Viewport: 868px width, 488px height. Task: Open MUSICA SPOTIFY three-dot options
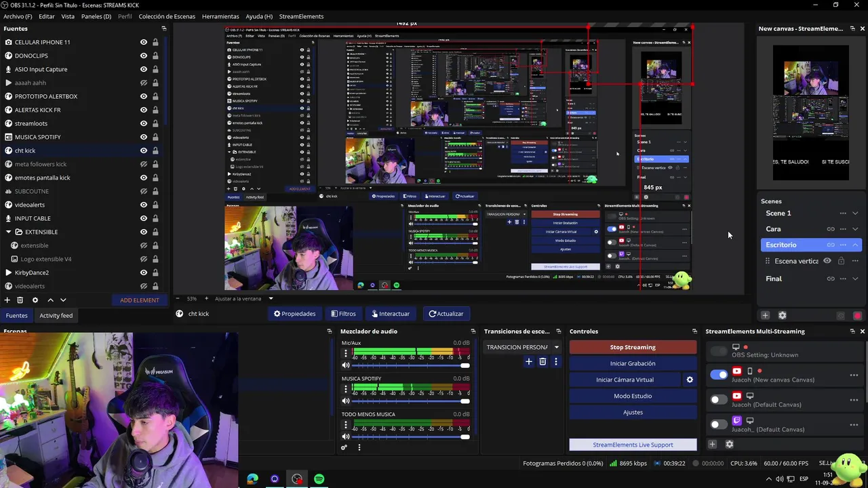346,389
